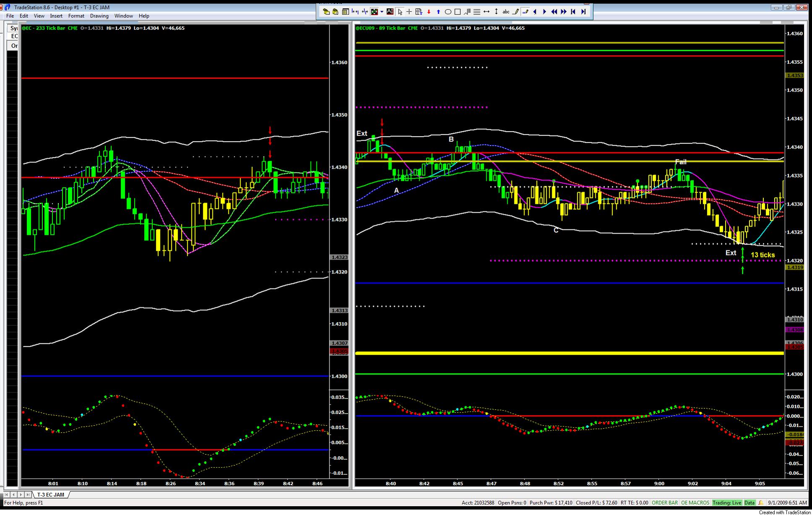Image resolution: width=812 pixels, height=515 pixels.
Task: Toggle the ORDER BAR in status bar
Action: click(665, 503)
